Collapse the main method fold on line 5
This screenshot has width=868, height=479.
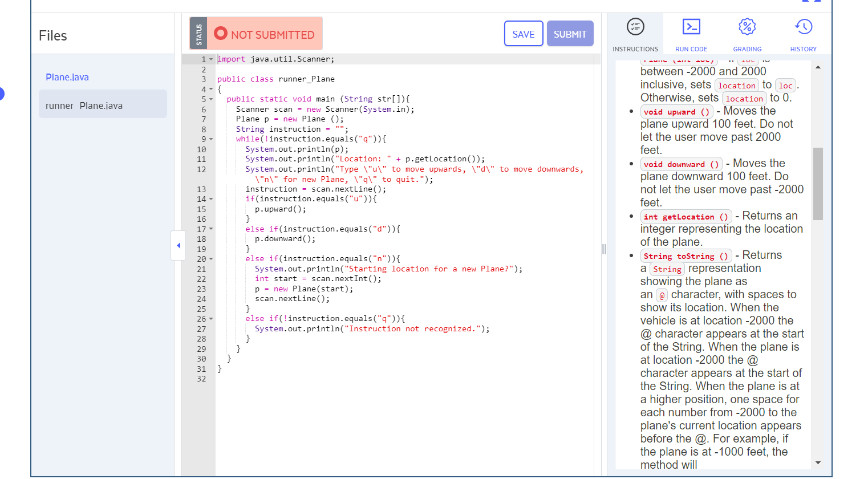[x=210, y=99]
